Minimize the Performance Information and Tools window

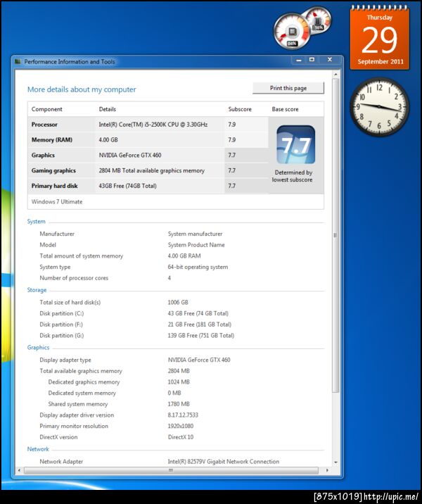[x=299, y=60]
